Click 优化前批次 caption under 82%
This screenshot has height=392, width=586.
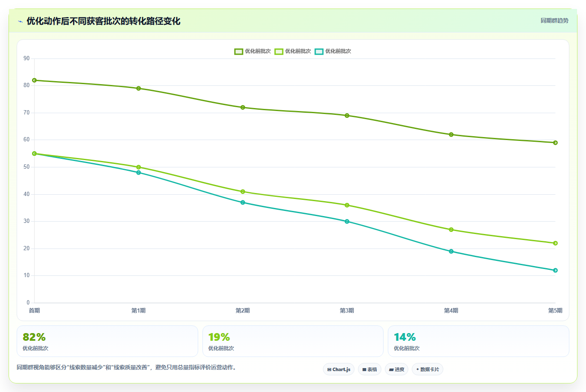click(x=35, y=348)
